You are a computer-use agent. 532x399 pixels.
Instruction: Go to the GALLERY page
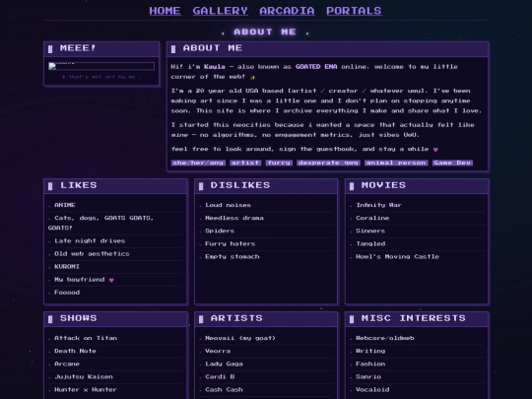[220, 11]
